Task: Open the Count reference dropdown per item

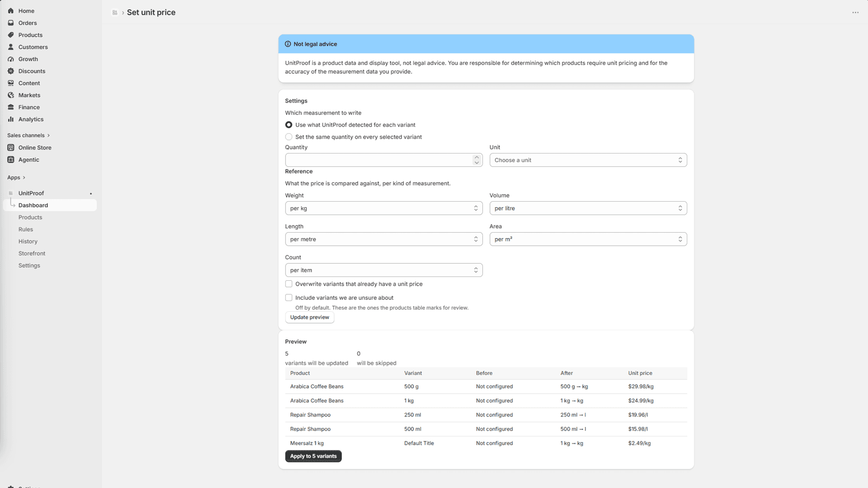Action: click(384, 270)
